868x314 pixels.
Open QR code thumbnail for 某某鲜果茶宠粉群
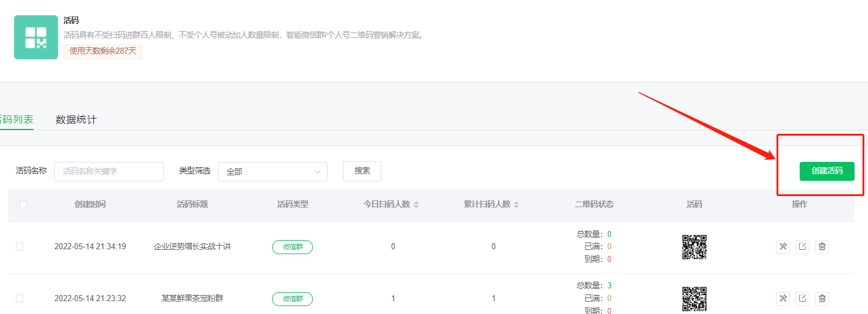[x=694, y=299]
